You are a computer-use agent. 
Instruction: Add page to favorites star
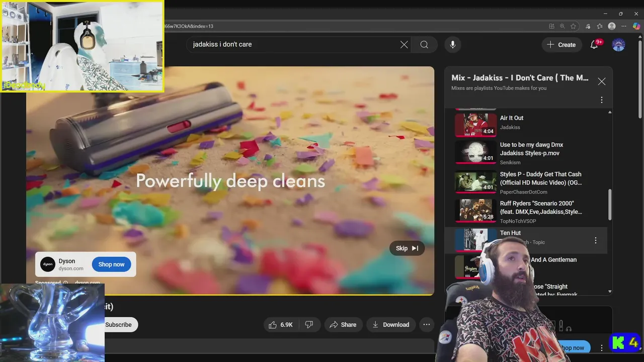click(573, 26)
